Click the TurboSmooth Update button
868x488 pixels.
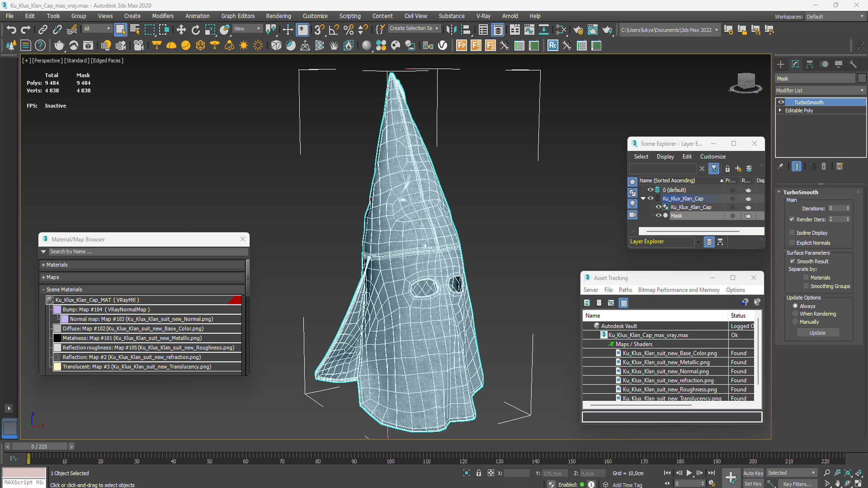[817, 333]
